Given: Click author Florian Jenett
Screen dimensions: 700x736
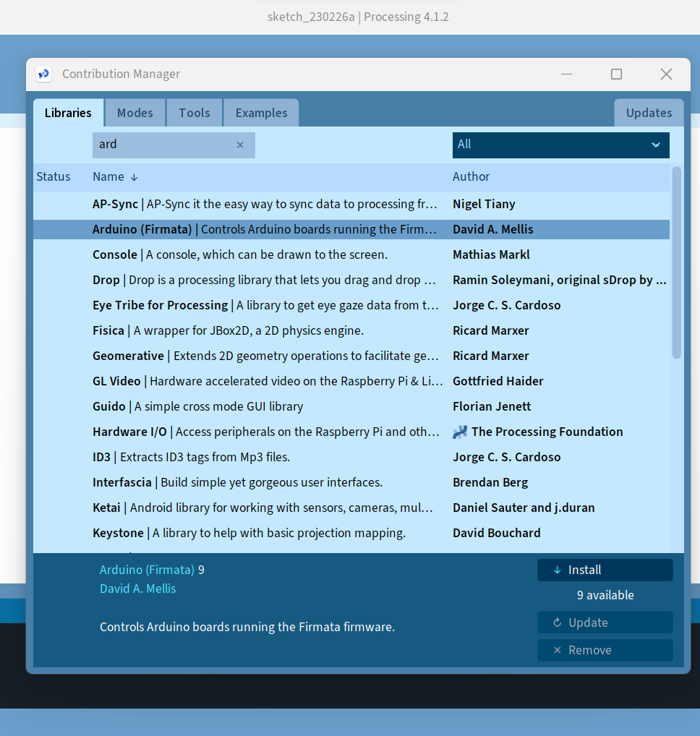Looking at the screenshot, I should tap(492, 407).
